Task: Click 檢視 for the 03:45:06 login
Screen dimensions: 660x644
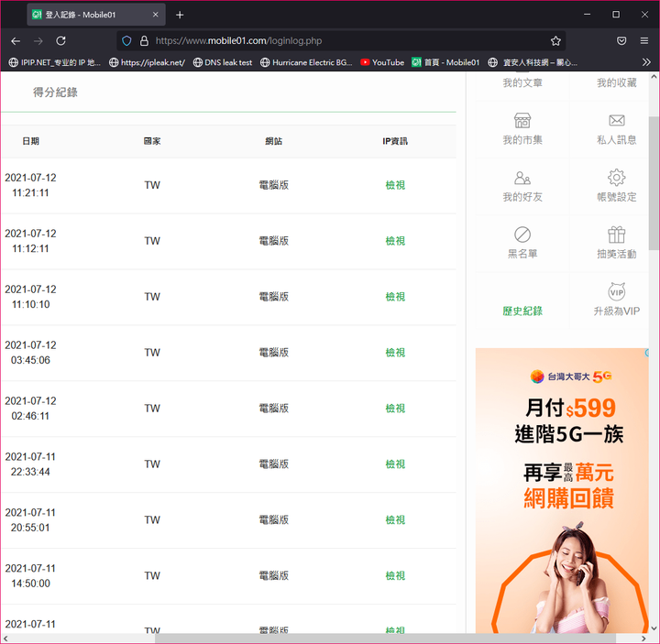Action: coord(395,353)
